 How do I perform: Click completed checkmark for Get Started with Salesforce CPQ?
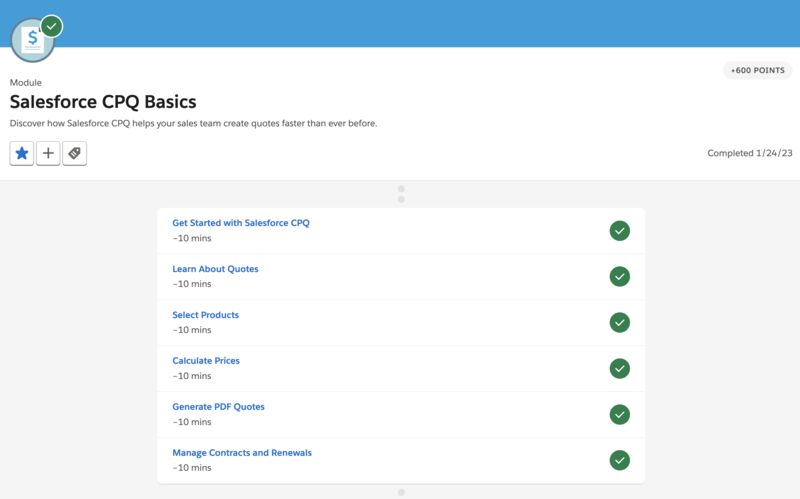point(619,231)
